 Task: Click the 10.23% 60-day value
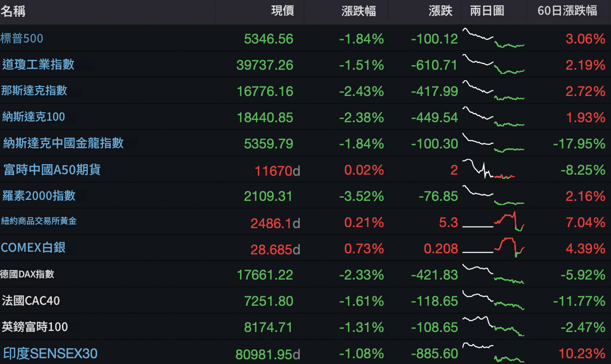click(x=582, y=354)
